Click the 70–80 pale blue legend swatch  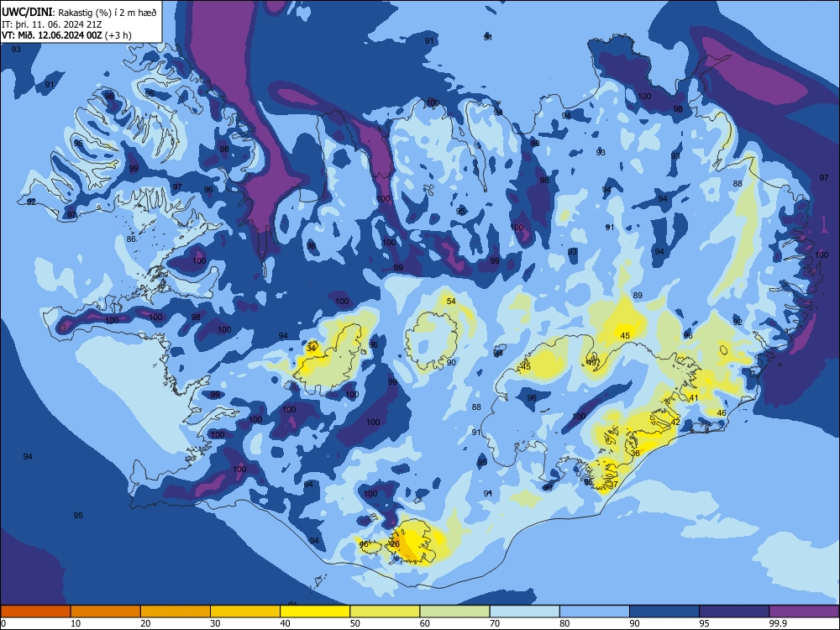(524, 612)
